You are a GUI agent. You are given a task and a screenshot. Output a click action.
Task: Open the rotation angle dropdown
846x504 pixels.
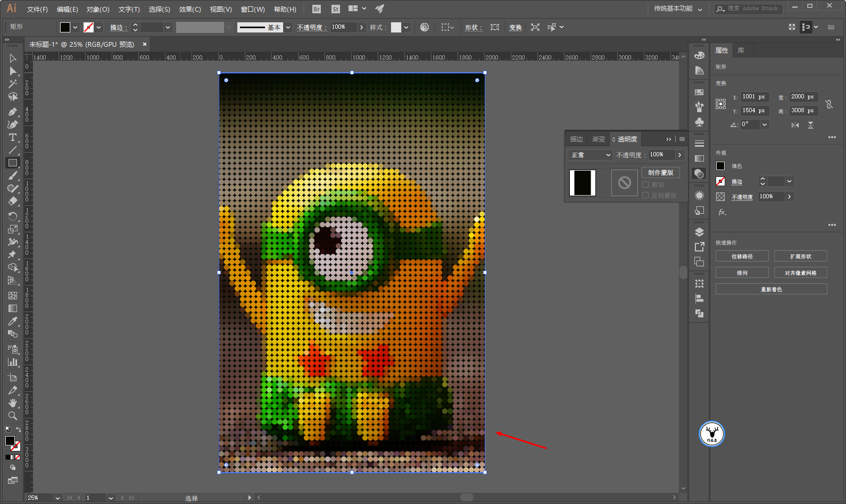click(765, 124)
